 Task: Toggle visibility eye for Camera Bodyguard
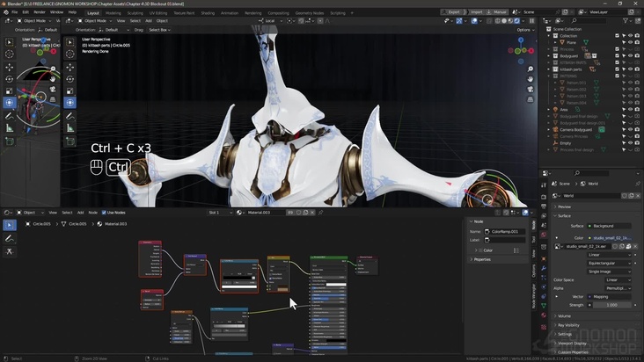pos(631,129)
